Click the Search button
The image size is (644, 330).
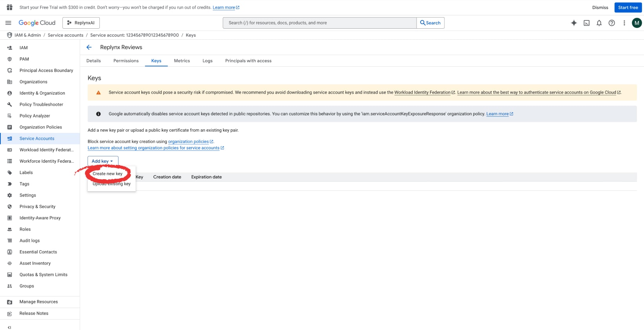pos(430,23)
